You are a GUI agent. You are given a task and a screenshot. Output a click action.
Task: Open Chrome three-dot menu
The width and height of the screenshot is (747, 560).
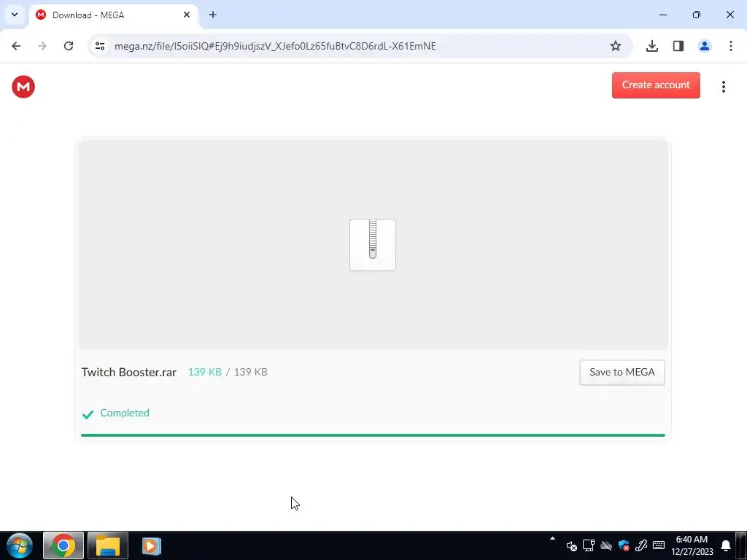click(x=731, y=46)
